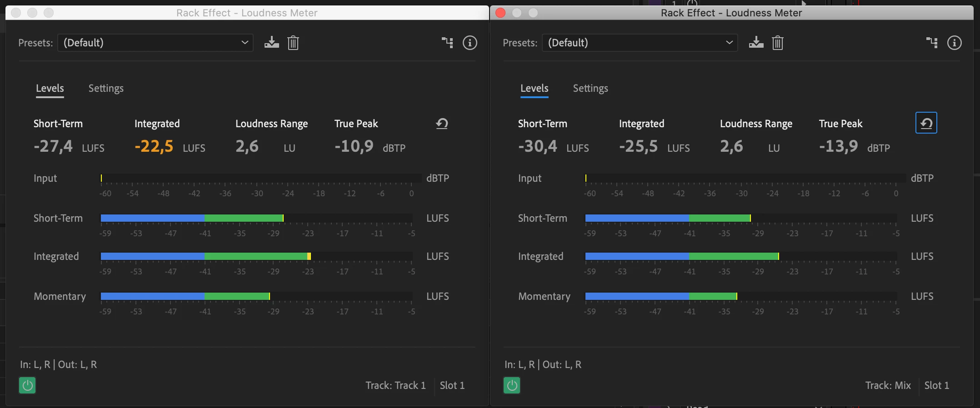
Task: Click Integrated value -22,5 in Track 1 window
Action: pyautogui.click(x=154, y=146)
